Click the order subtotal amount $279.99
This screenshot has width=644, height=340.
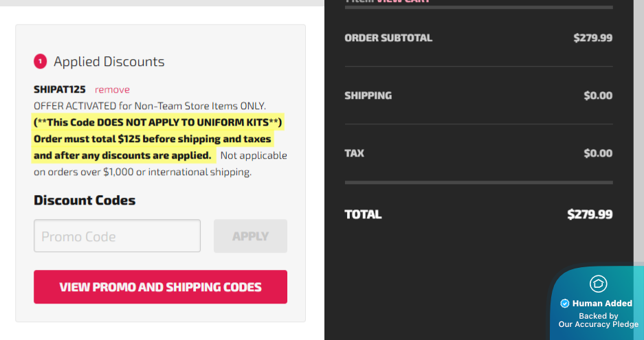[592, 38]
